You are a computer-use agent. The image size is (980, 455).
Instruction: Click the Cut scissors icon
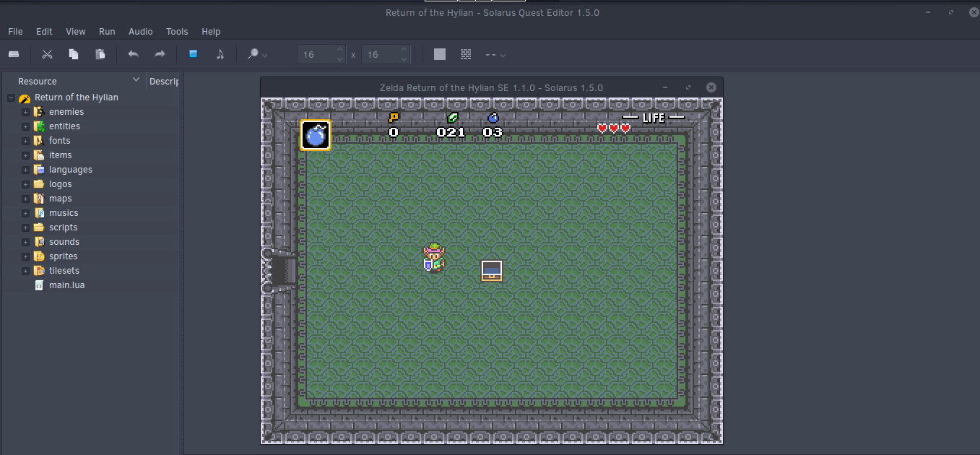point(47,54)
